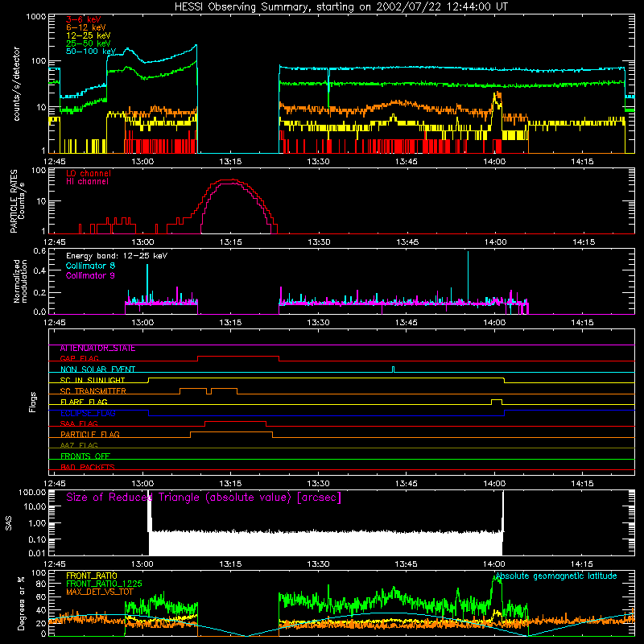
Task: Click the 'GAP_FLAG' label
Action: pos(79,358)
